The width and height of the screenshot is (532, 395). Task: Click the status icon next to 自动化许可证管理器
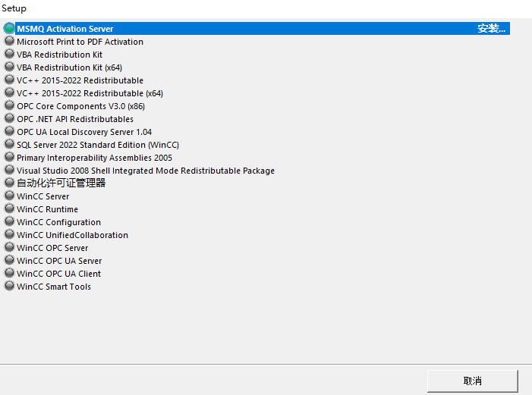tap(9, 183)
